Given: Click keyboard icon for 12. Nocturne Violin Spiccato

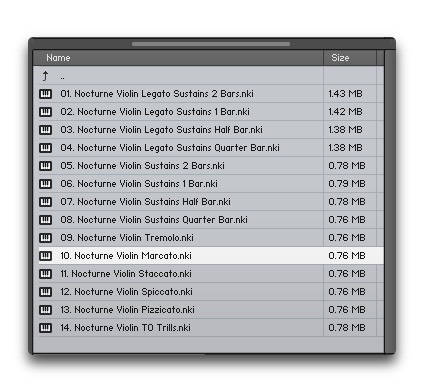Looking at the screenshot, I should tap(45, 292).
